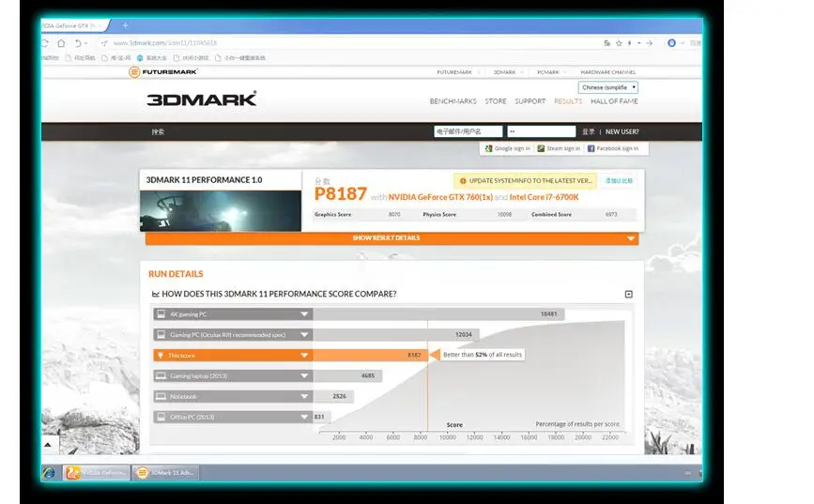Click the Steam sign in icon

tap(541, 148)
